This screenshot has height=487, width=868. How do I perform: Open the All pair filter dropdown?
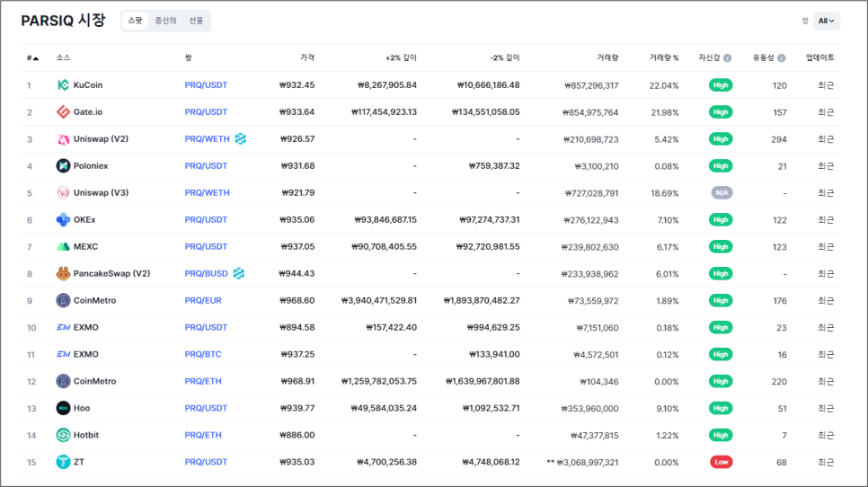pos(827,21)
